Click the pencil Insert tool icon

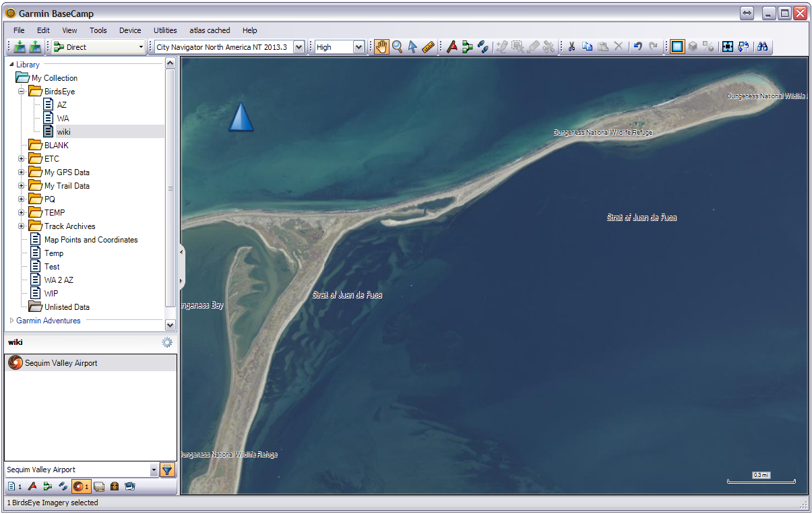coord(501,47)
